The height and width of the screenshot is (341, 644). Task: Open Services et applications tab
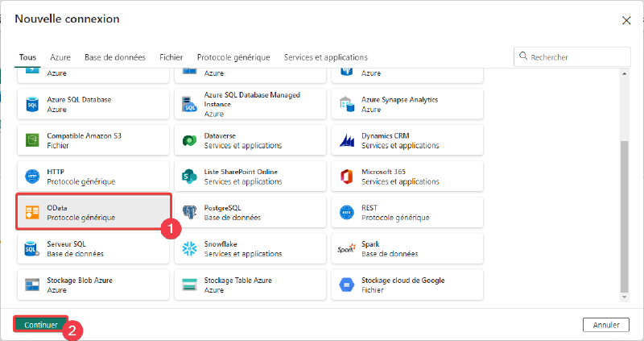click(x=326, y=57)
